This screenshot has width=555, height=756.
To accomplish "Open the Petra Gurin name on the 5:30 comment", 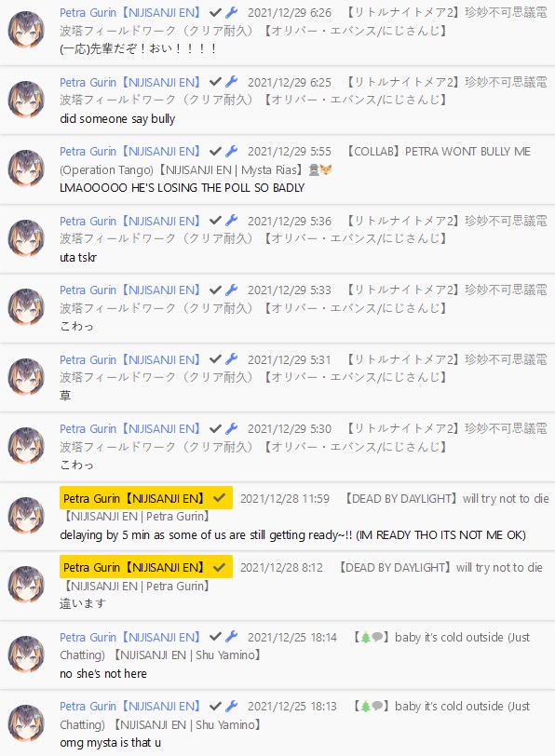I will [x=129, y=428].
